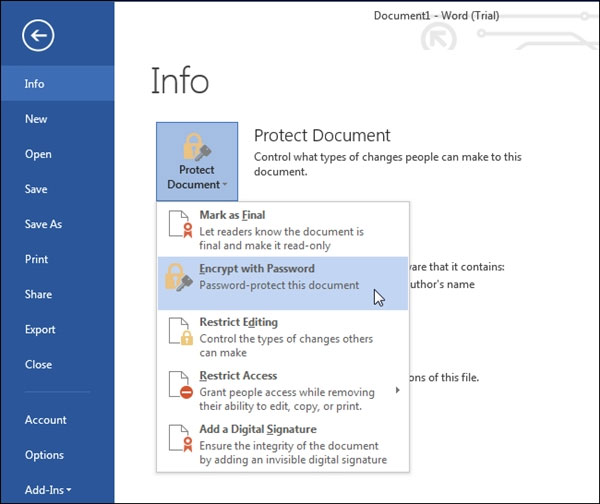Image resolution: width=600 pixels, height=504 pixels.
Task: Expand the Add-Ins sidebar dropdown
Action: [x=47, y=490]
